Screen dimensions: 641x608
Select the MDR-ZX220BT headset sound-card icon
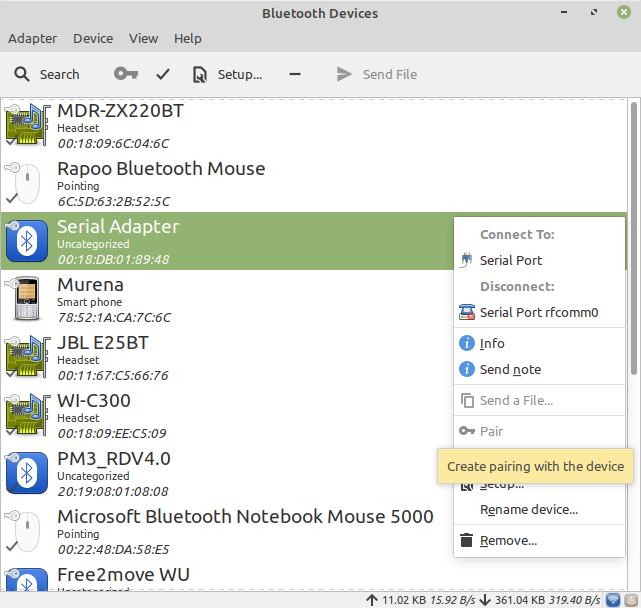pos(27,125)
